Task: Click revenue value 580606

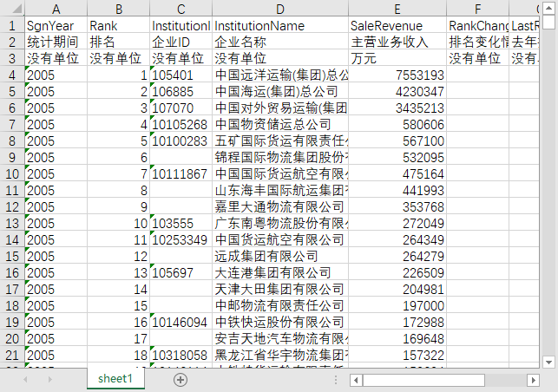Action: (397, 124)
